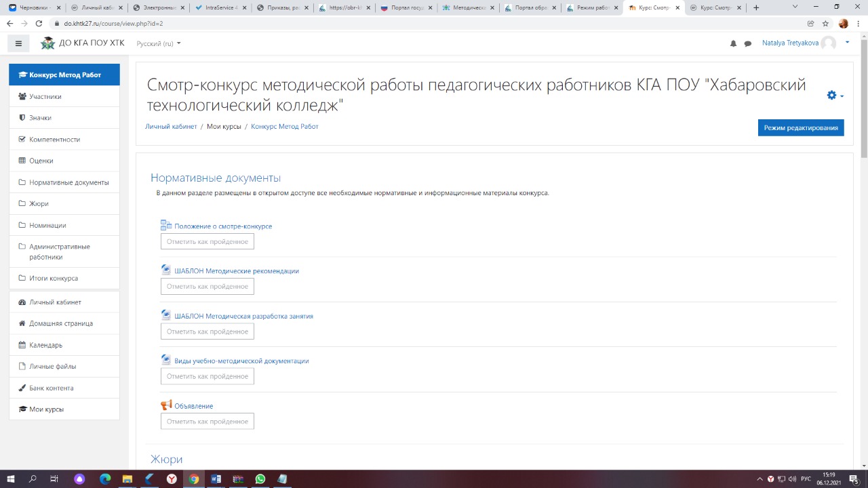Select Оценки in the left sidebar
This screenshot has width=868, height=488.
[41, 161]
